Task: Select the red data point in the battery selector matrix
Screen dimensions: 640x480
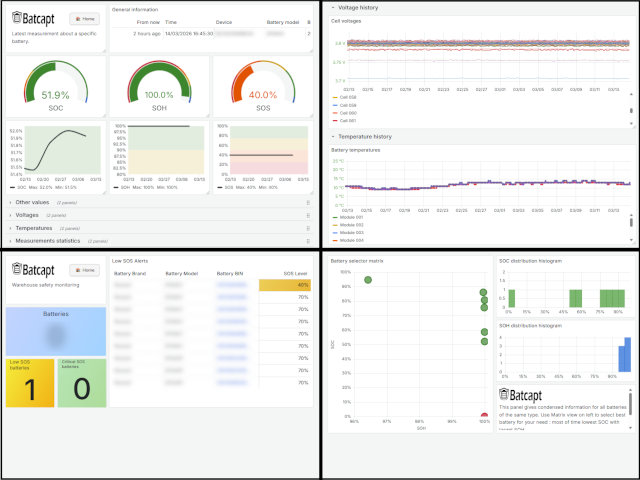Action: [x=484, y=415]
